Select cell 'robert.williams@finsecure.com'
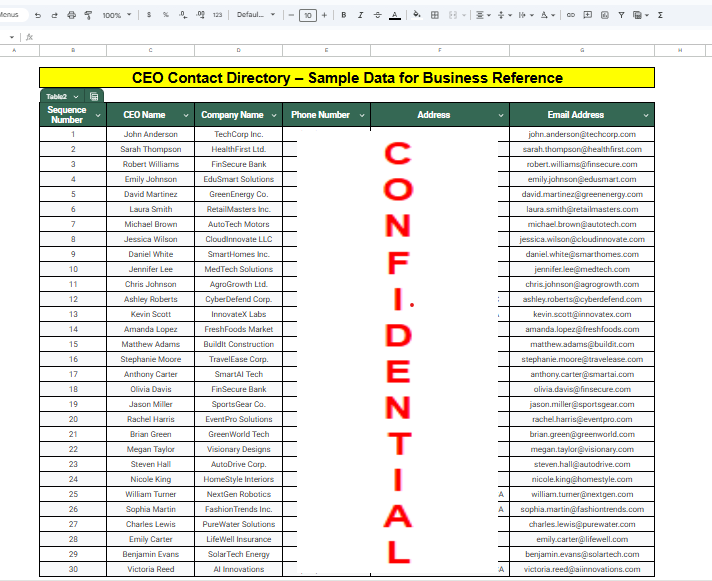 click(582, 164)
